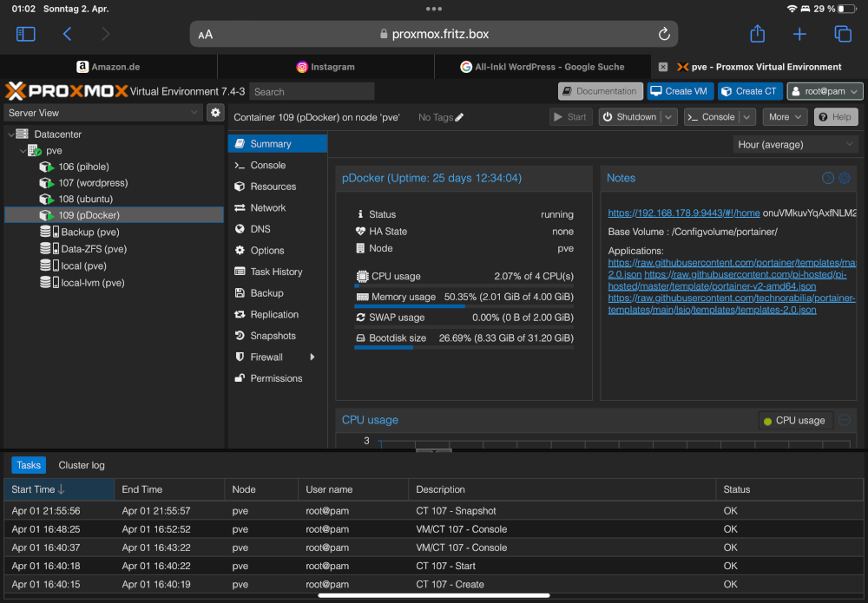Reload the proxmox.fritz.box page
Screen dimensions: 868x603
coord(664,35)
